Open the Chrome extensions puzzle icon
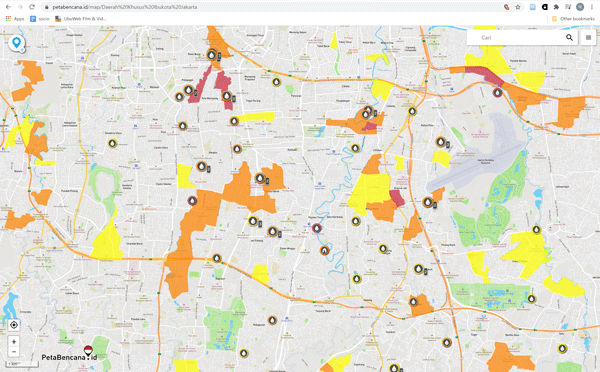 coord(556,7)
